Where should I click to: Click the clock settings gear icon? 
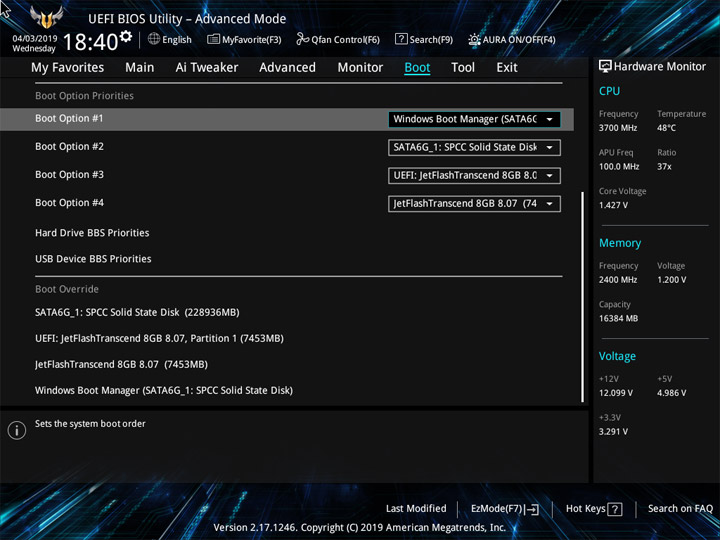tap(125, 36)
